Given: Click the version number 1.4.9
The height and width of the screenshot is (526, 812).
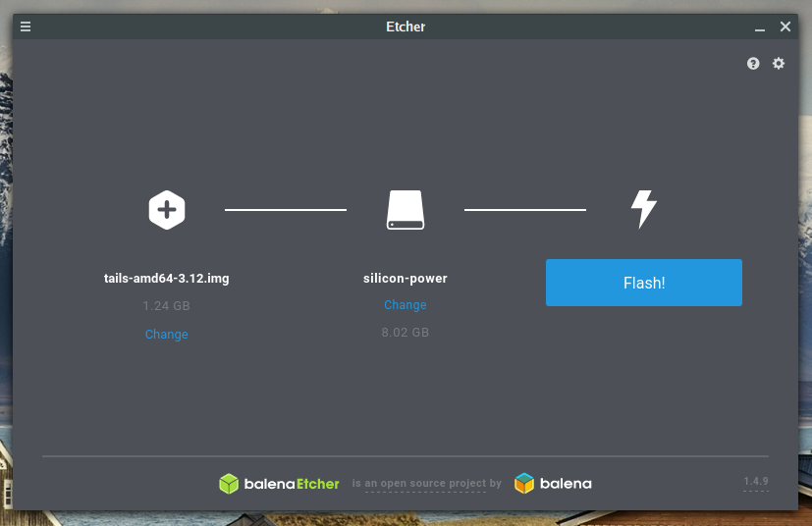Looking at the screenshot, I should point(756,482).
